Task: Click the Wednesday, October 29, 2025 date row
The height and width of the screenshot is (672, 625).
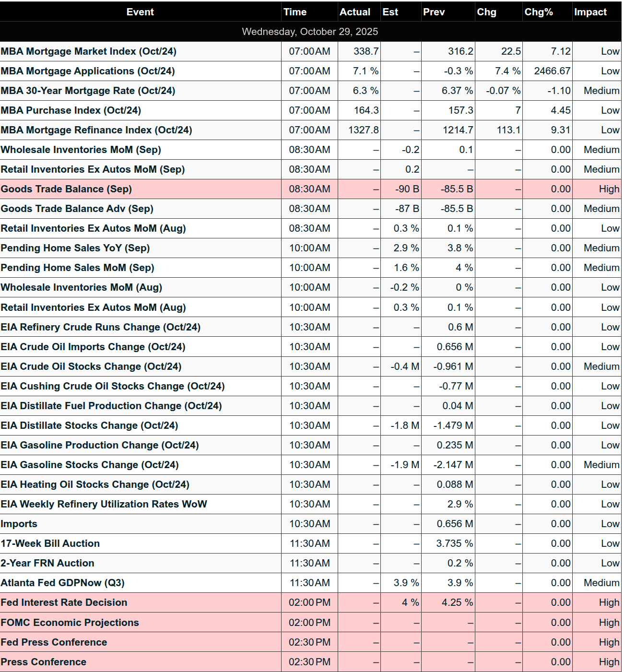Action: pyautogui.click(x=310, y=32)
